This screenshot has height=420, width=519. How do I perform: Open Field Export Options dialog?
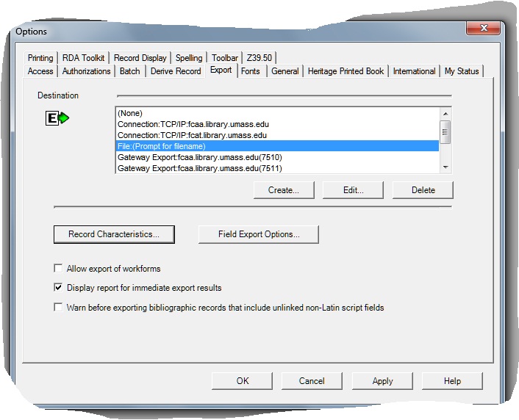coord(259,234)
